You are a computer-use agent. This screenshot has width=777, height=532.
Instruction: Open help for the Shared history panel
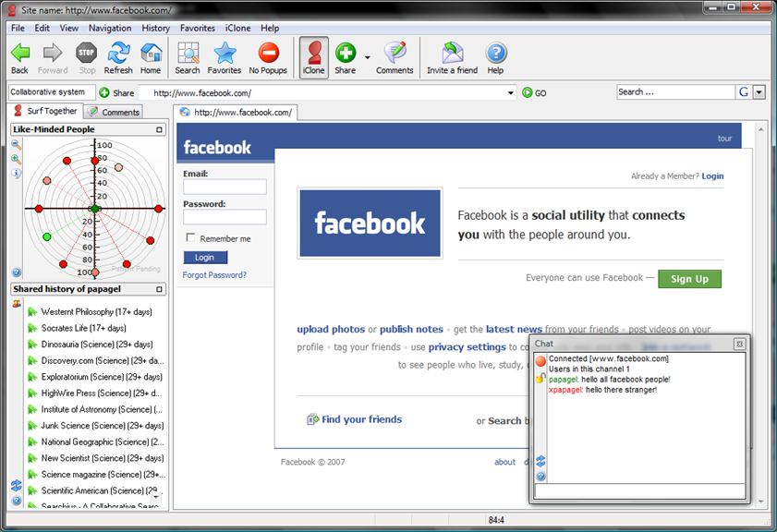(17, 501)
